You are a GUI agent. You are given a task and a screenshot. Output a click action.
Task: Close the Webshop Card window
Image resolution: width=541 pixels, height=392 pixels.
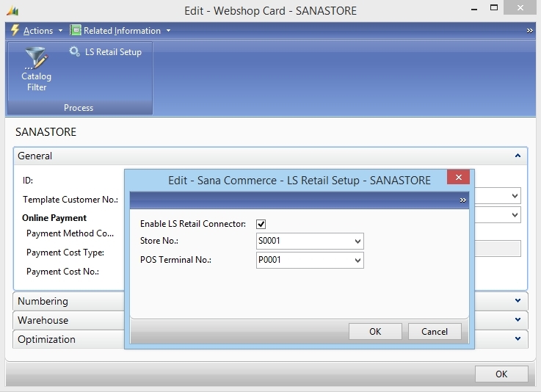point(520,7)
